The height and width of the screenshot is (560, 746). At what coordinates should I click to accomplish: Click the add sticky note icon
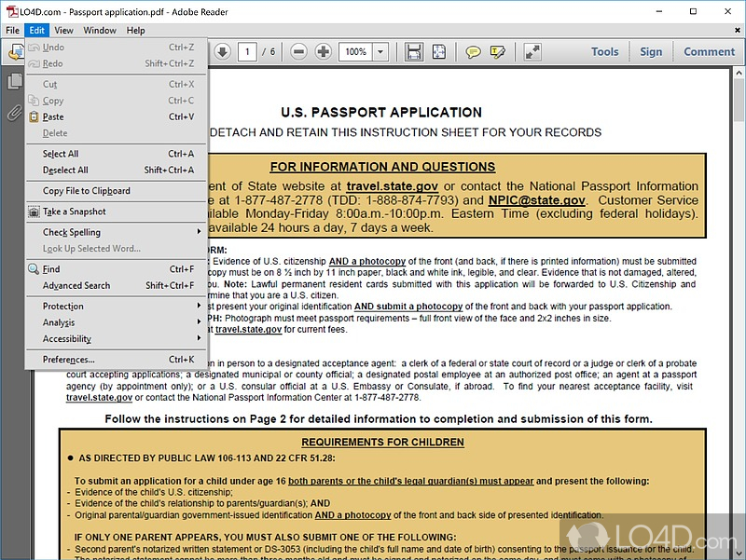point(473,51)
